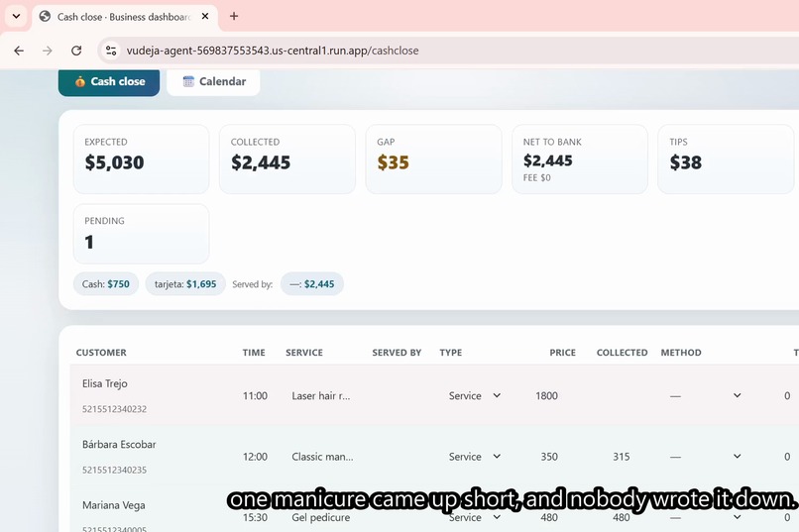Click the SERVED BY column header
Viewport: 799px width, 532px height.
(x=397, y=353)
